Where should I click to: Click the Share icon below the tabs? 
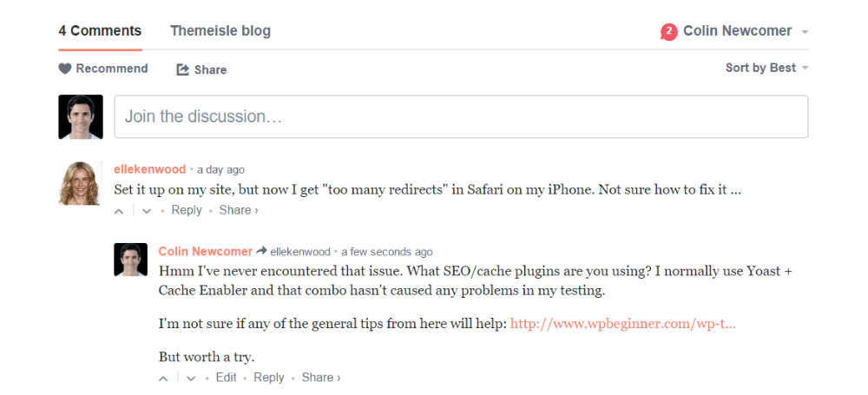coord(182,69)
